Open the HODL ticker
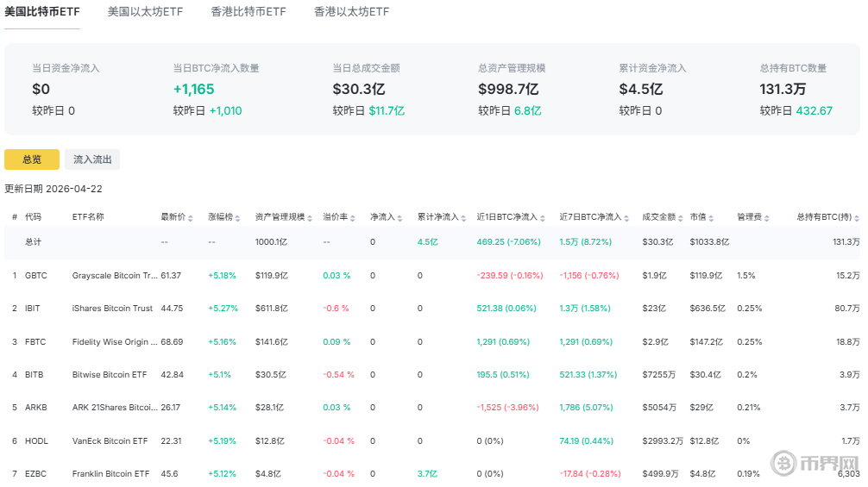This screenshot has width=868, height=487. coord(36,440)
